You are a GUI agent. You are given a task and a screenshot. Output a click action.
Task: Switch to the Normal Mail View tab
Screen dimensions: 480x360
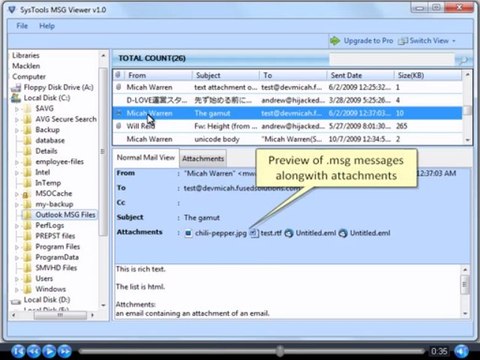click(146, 158)
